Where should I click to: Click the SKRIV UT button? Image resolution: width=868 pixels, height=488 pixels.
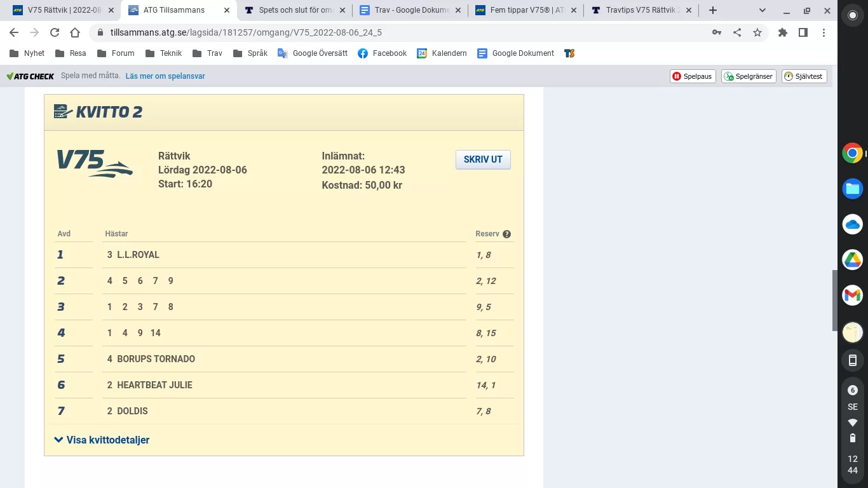482,159
